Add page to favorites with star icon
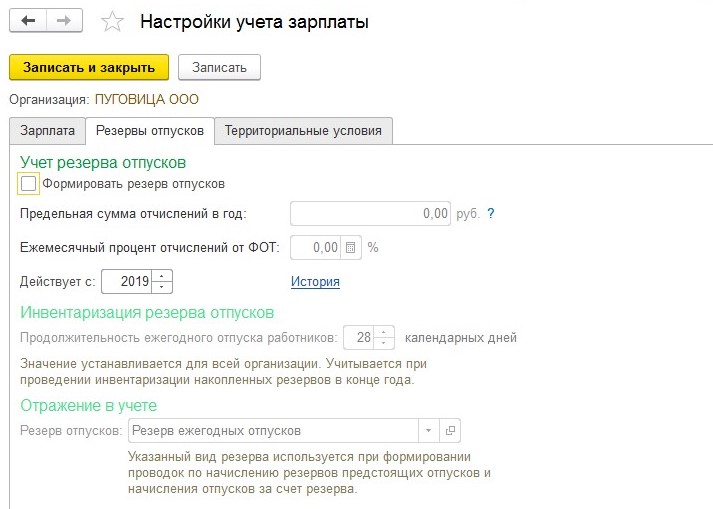Screen dimensions: 713x509 [x=114, y=22]
